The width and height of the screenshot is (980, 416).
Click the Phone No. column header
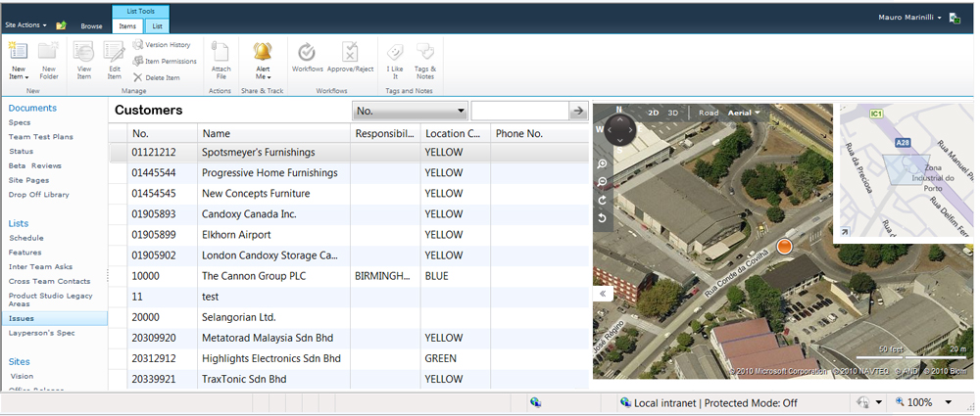539,133
